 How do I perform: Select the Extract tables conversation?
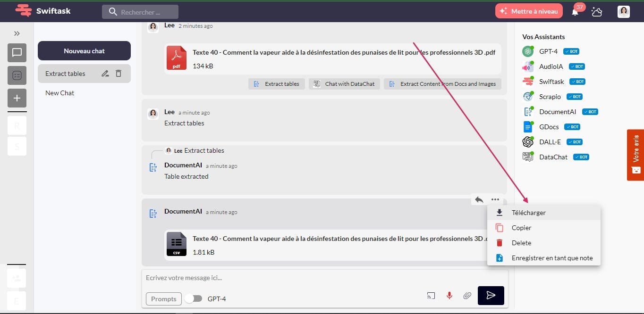84,74
